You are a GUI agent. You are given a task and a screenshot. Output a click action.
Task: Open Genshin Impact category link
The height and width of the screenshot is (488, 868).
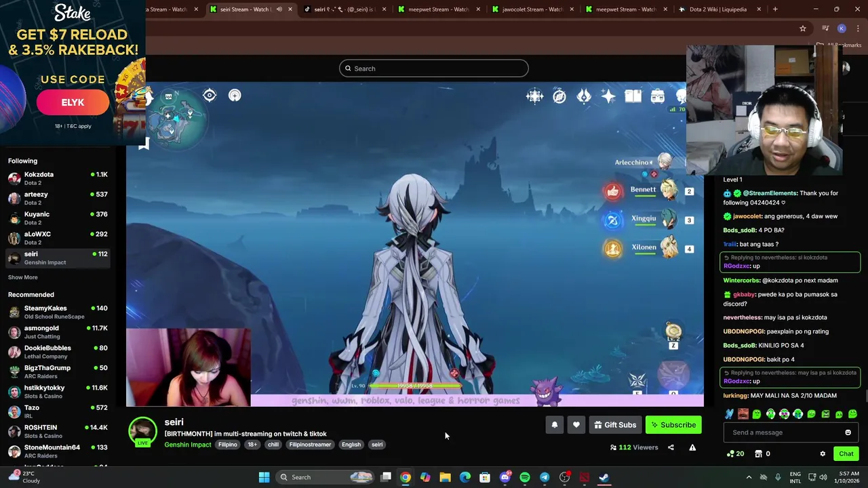pos(188,445)
